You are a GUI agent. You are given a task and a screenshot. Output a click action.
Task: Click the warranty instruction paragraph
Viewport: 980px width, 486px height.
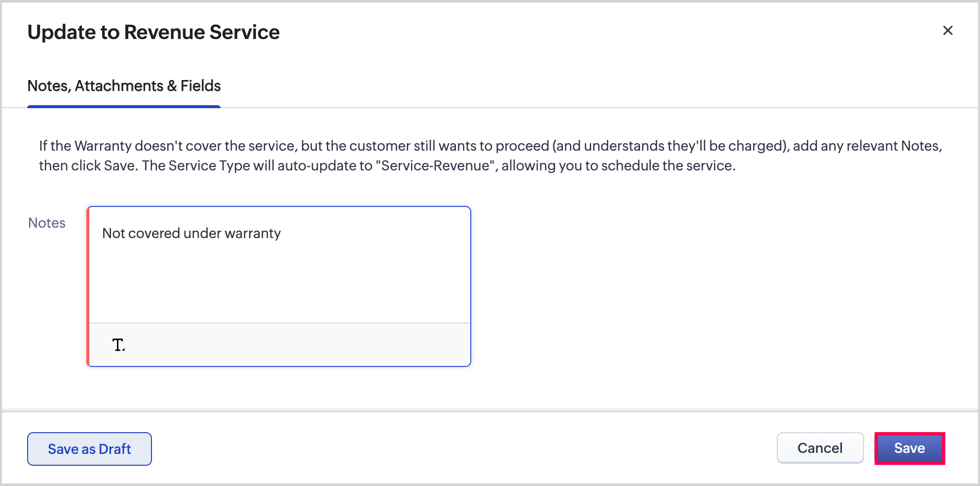(490, 156)
